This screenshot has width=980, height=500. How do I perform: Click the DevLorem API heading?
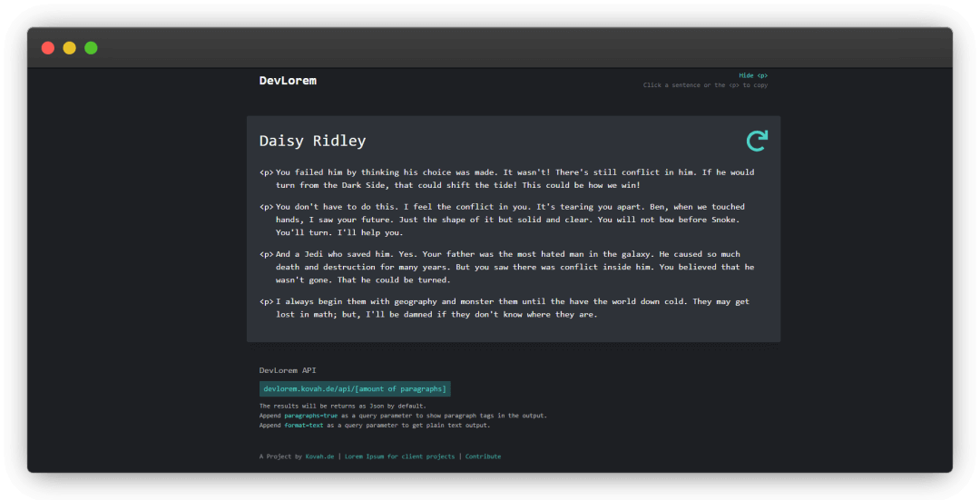288,370
